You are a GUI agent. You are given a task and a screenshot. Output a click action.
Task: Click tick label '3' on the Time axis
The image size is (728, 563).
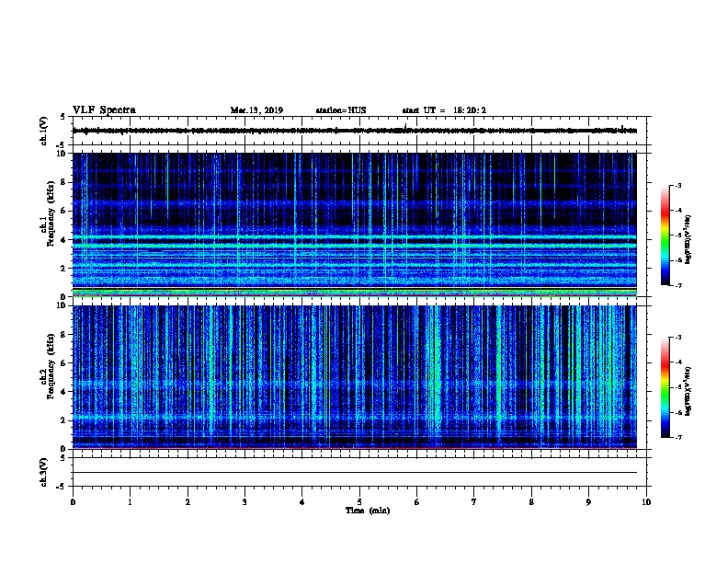coord(245,501)
